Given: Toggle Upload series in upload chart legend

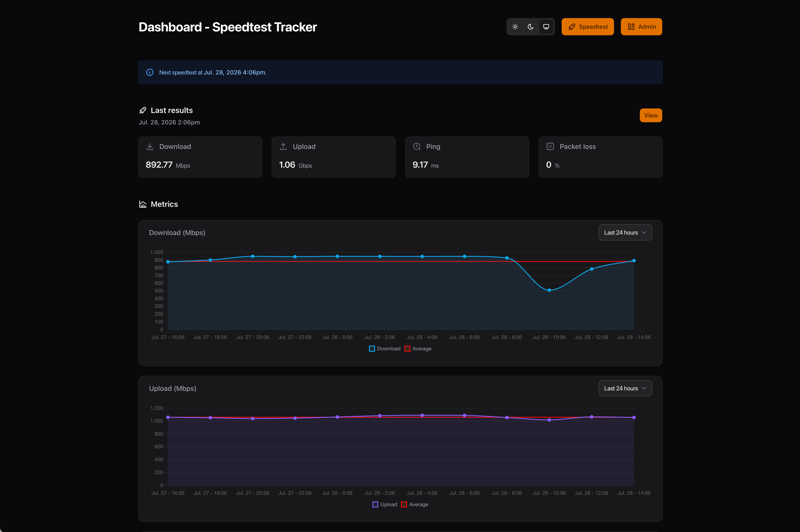Looking at the screenshot, I should tap(384, 504).
